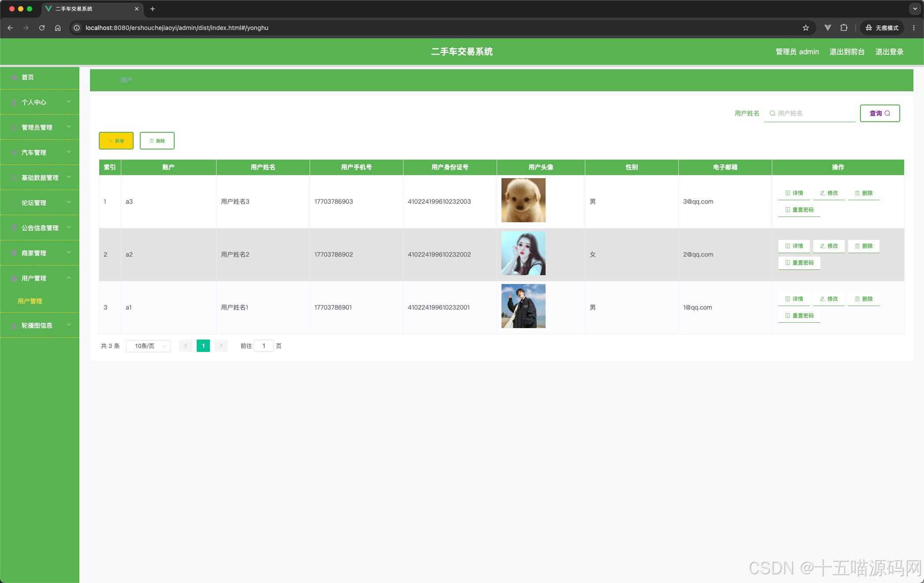Click the 退出登录 link

[889, 52]
